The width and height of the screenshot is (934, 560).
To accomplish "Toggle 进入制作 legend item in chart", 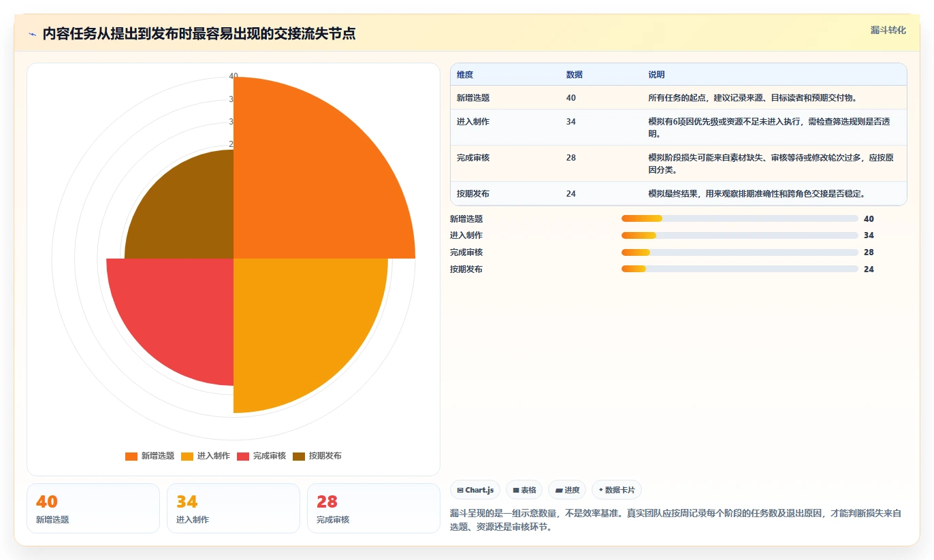I will (x=206, y=456).
